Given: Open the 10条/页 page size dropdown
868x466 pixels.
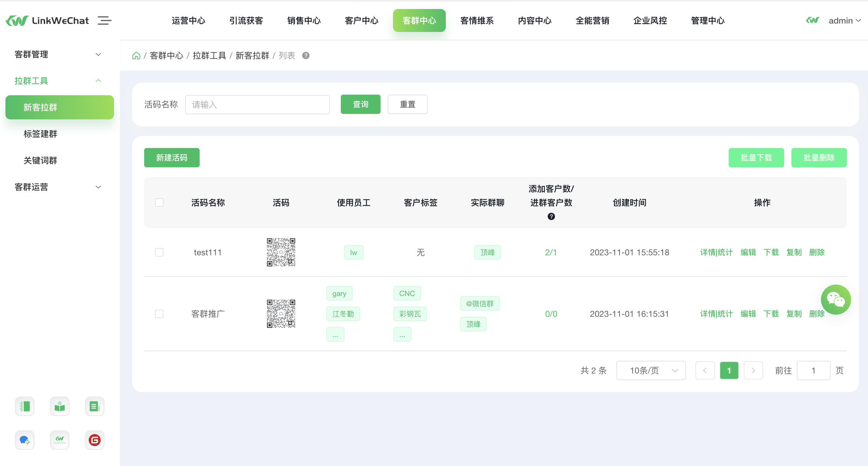Looking at the screenshot, I should click(651, 370).
